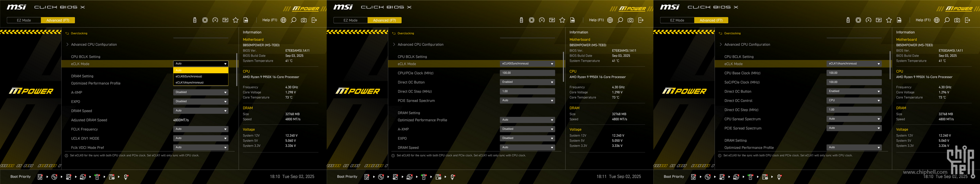Open DRAM Speed dropdown in left BIOS screen
This screenshot has height=184, width=980.
201,110
